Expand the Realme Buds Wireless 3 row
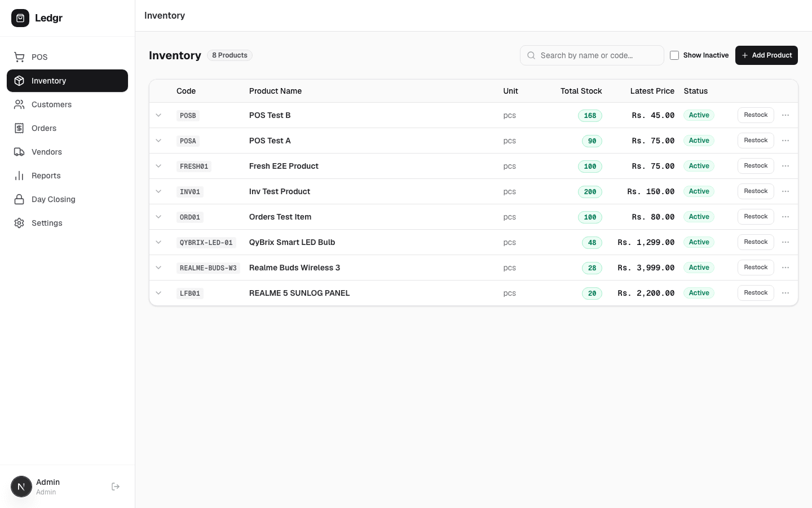The height and width of the screenshot is (508, 812). coord(158,268)
